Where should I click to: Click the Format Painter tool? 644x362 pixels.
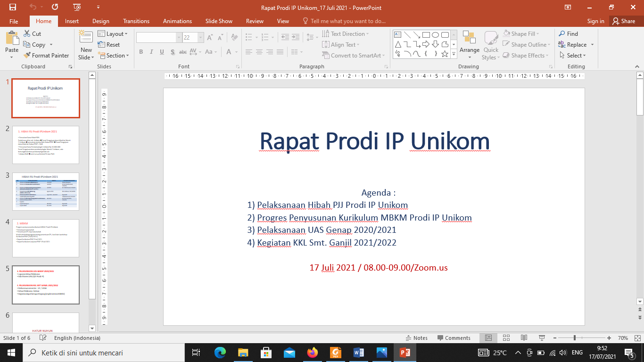(46, 56)
